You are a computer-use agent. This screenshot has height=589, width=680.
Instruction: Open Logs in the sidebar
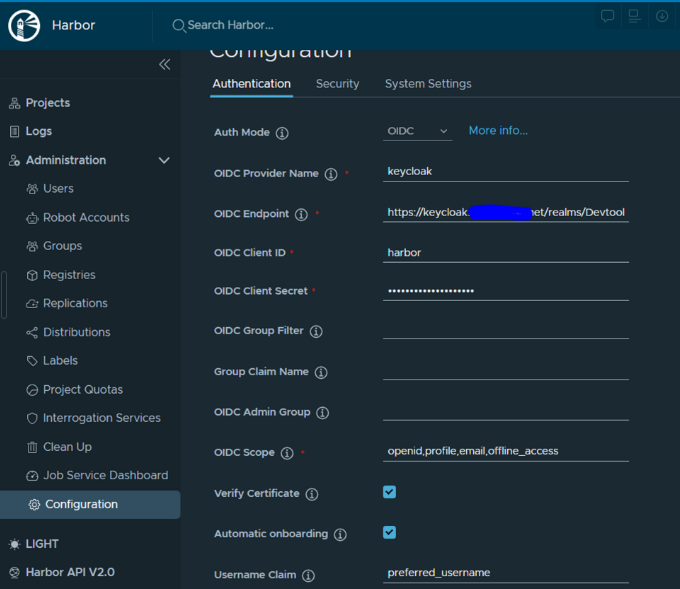click(39, 131)
